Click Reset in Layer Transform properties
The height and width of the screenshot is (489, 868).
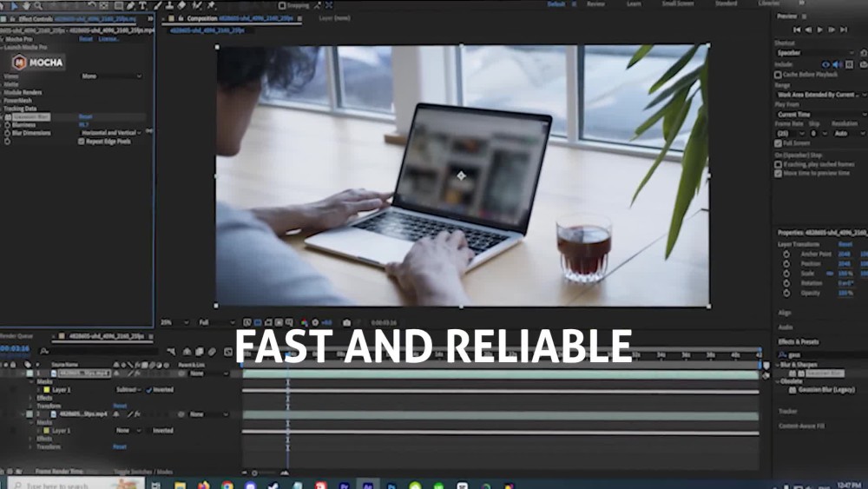tap(845, 244)
